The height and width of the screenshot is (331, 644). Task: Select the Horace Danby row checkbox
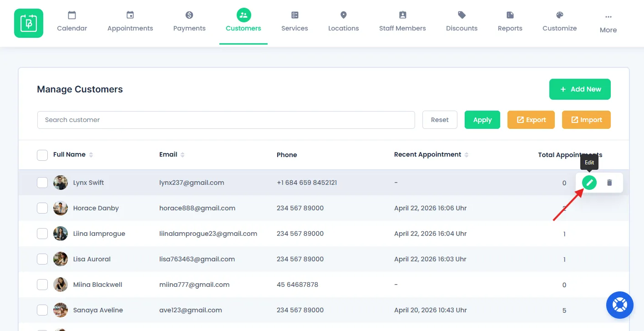click(x=42, y=208)
